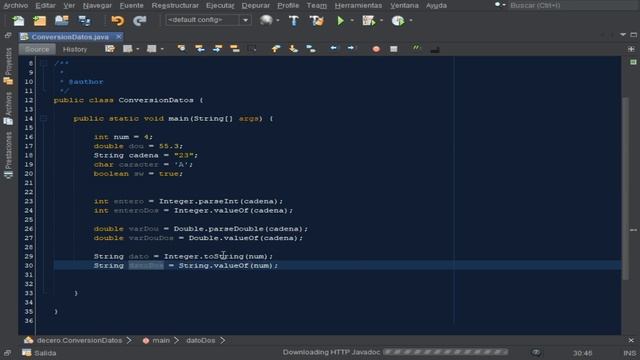Screen dimensions: 640x360
Task: Expand chevron after main breadcrumb
Action: click(177, 340)
